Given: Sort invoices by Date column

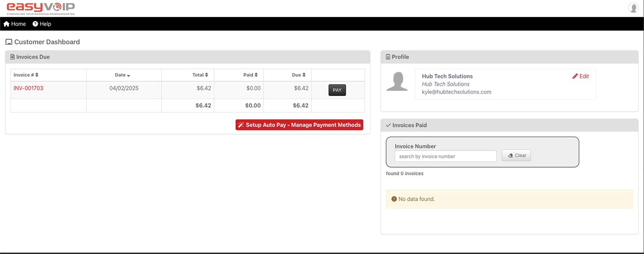Looking at the screenshot, I should (x=122, y=75).
